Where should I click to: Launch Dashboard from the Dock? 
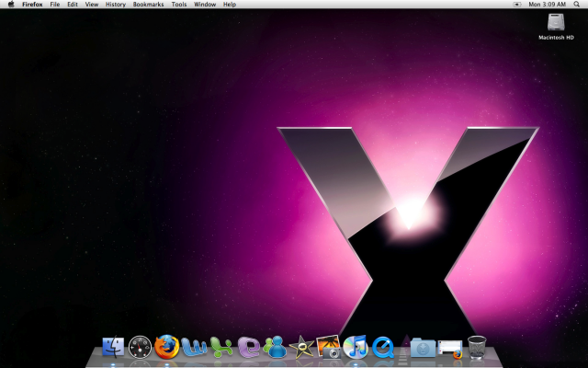click(140, 347)
